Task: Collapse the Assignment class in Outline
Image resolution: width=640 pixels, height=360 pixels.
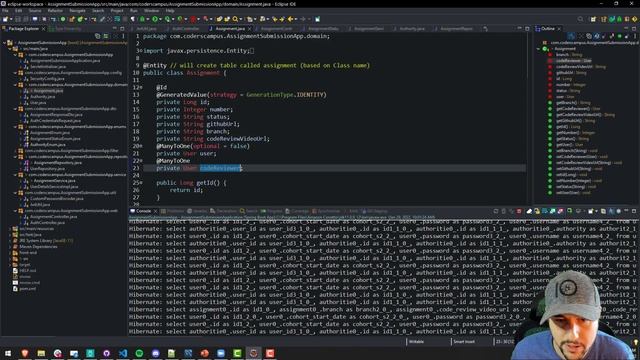Action: tap(538, 49)
